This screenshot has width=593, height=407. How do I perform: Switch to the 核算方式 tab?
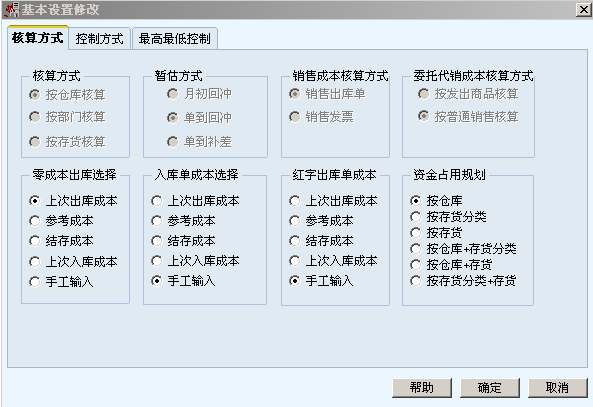tap(37, 38)
